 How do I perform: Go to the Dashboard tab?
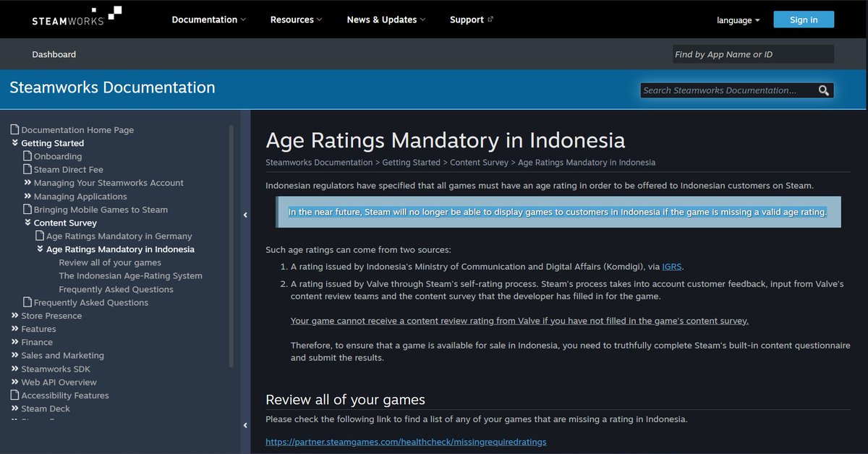(x=54, y=54)
